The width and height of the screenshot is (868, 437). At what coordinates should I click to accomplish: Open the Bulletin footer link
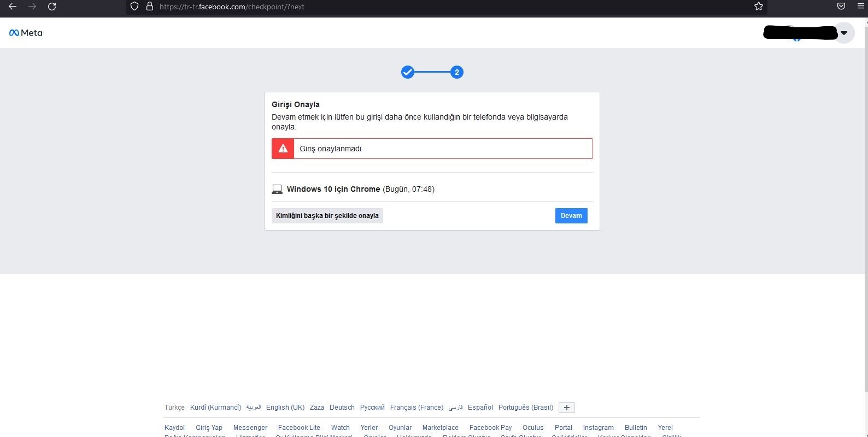[636, 428]
